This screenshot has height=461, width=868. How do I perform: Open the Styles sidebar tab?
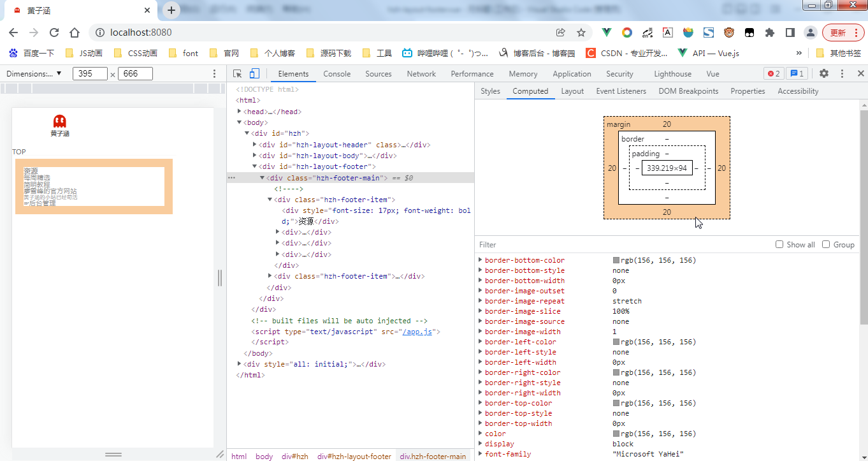point(490,91)
